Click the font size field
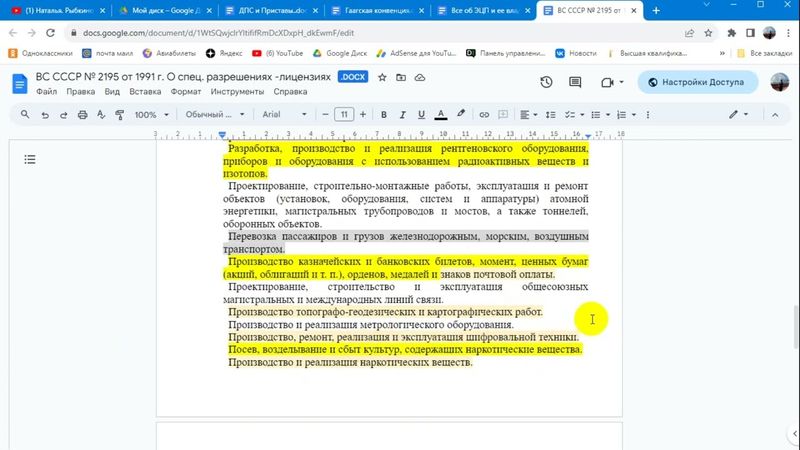Viewport: 800px width, 450px height. tap(344, 115)
